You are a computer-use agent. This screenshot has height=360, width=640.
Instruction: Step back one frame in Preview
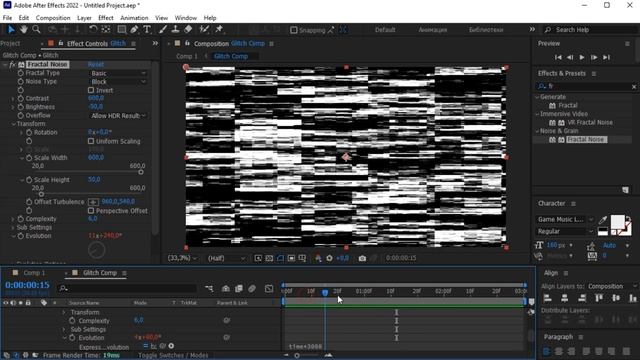(570, 58)
